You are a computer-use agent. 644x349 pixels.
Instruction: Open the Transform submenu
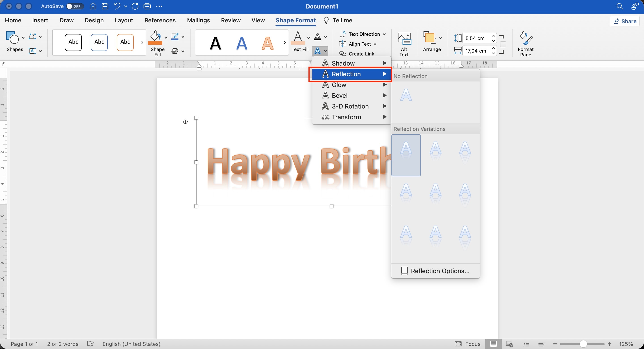coord(352,117)
